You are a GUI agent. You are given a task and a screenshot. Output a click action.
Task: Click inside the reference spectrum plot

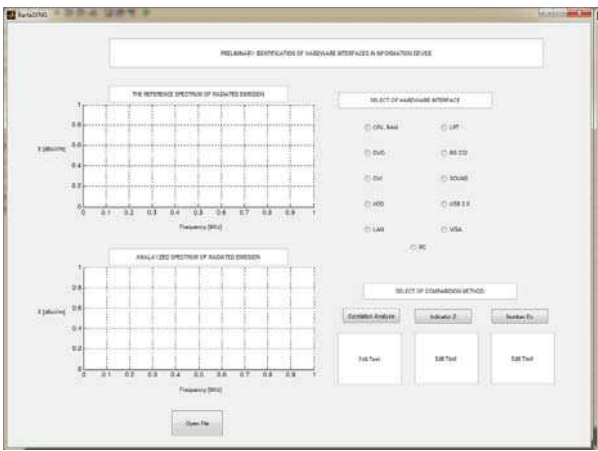click(199, 156)
